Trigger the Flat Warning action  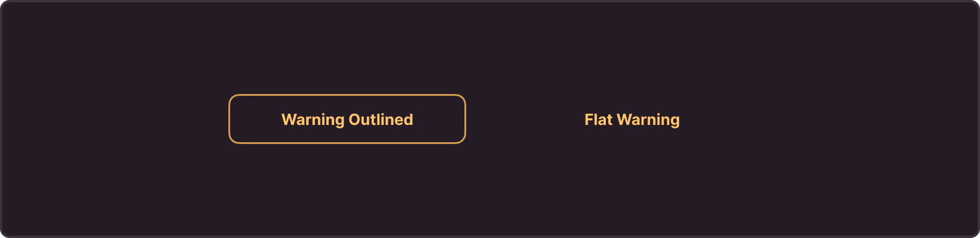tap(632, 119)
